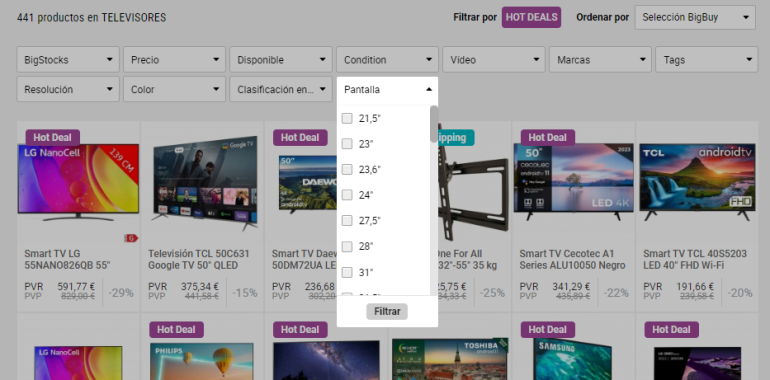Open Smart TV Daewoo product title
Image resolution: width=770 pixels, height=380 pixels.
(304, 260)
